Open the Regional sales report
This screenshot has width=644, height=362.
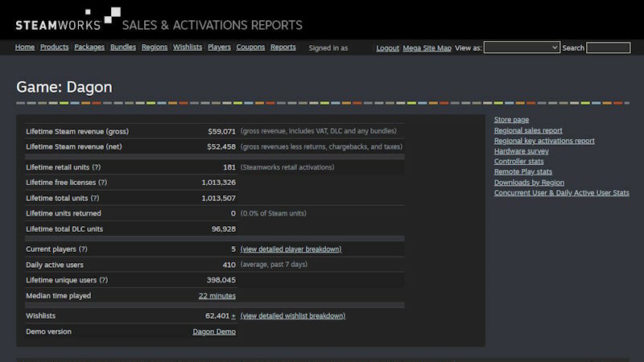click(528, 130)
